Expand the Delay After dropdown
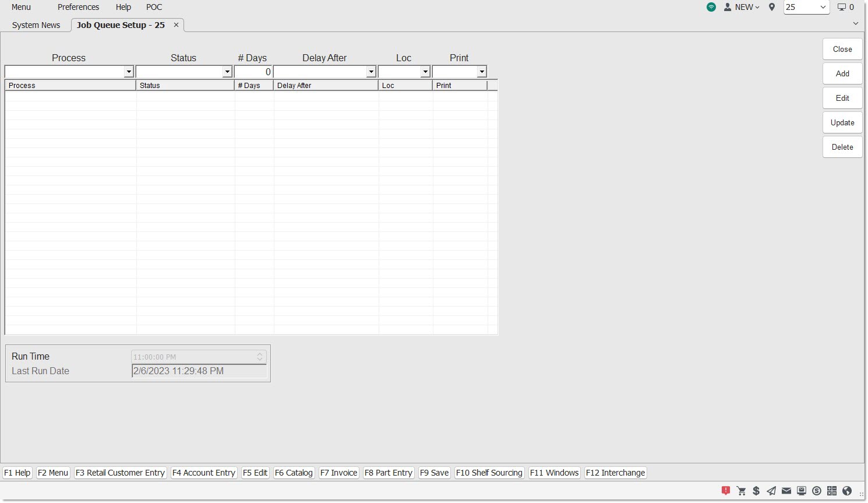Viewport: 868px width, 503px height. [371, 72]
